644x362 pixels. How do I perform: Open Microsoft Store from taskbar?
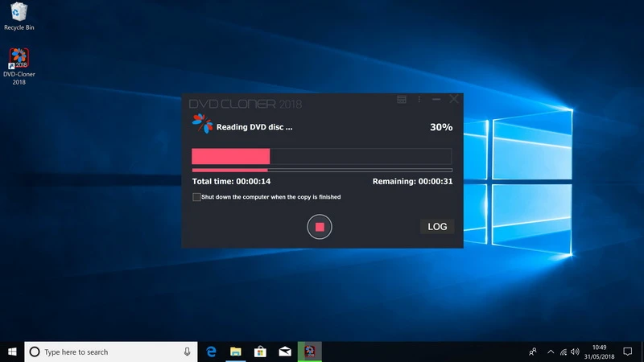(x=260, y=352)
